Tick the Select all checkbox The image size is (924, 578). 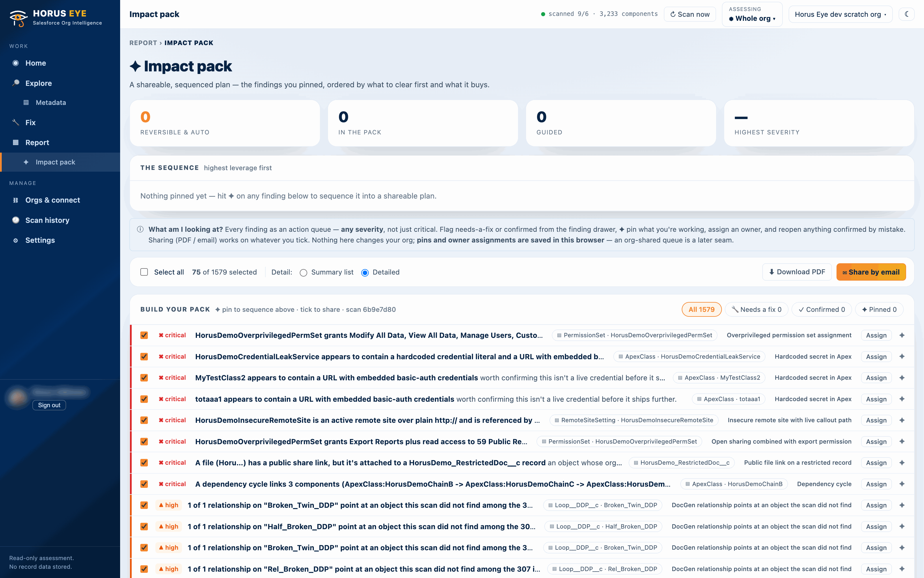(x=144, y=272)
